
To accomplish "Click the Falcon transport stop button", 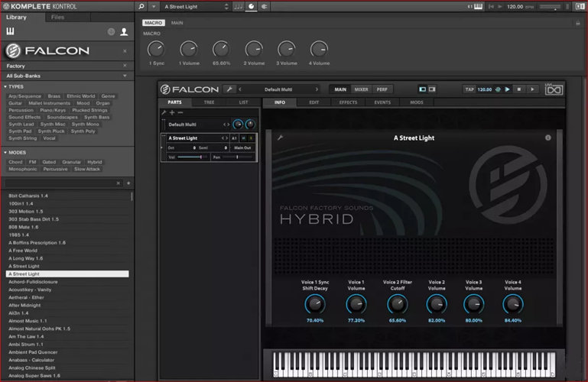I will 519,89.
